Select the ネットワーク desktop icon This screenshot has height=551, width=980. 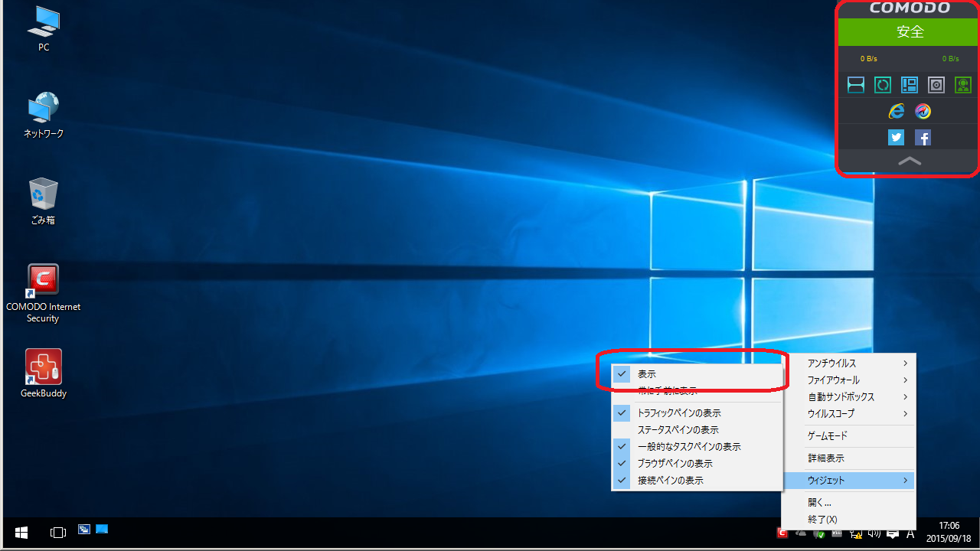pos(44,116)
